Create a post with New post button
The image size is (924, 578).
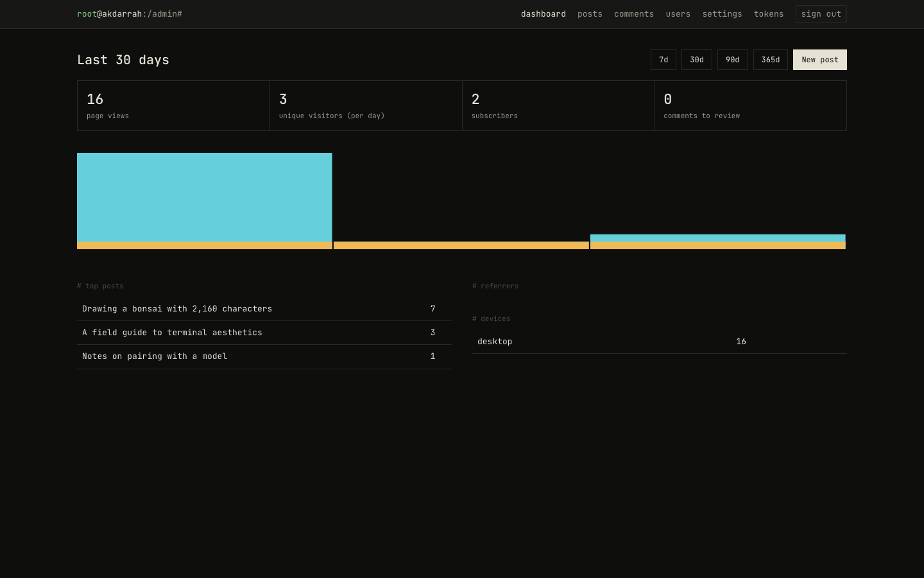[x=820, y=60]
